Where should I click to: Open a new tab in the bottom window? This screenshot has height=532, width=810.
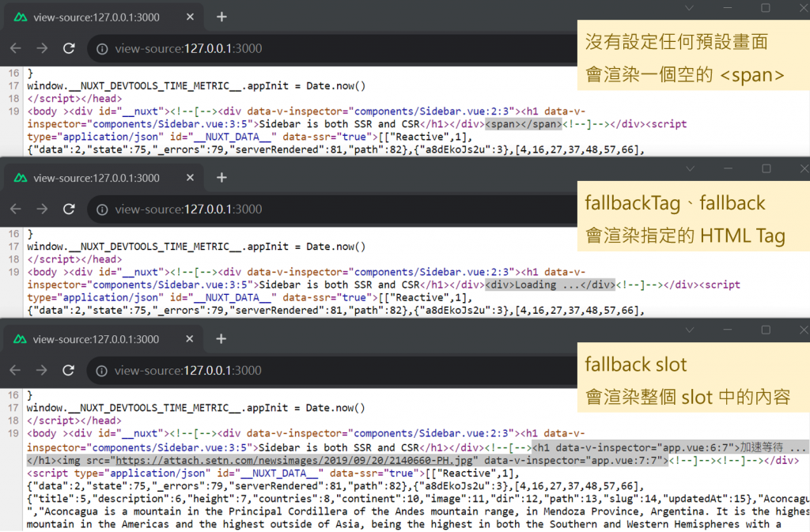221,339
